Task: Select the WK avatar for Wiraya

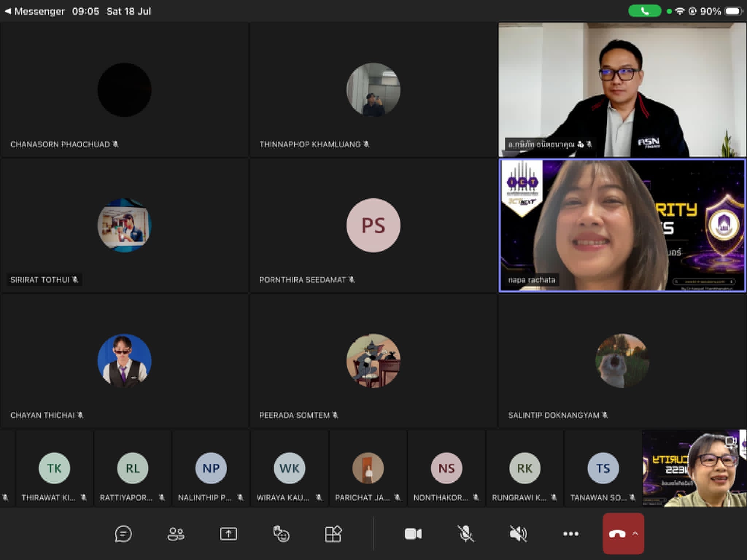Action: click(x=290, y=468)
